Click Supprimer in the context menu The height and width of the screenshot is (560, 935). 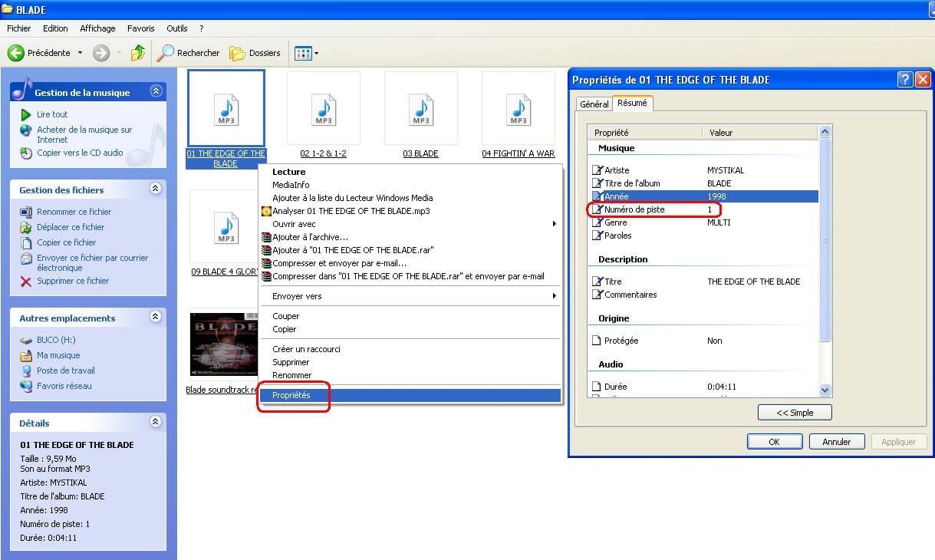pos(410,362)
